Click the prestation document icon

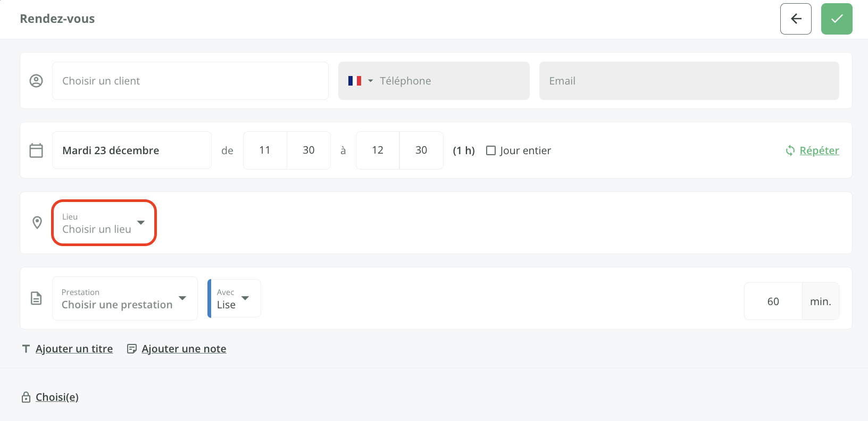coord(36,298)
